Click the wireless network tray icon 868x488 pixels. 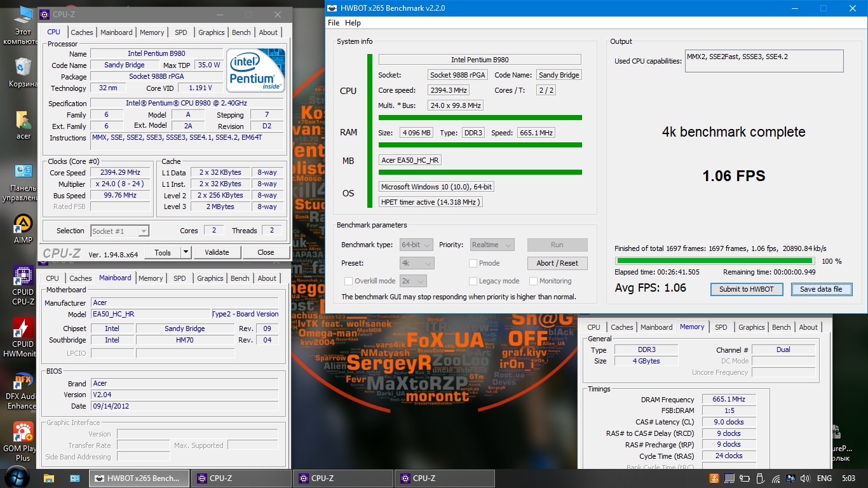(x=776, y=478)
